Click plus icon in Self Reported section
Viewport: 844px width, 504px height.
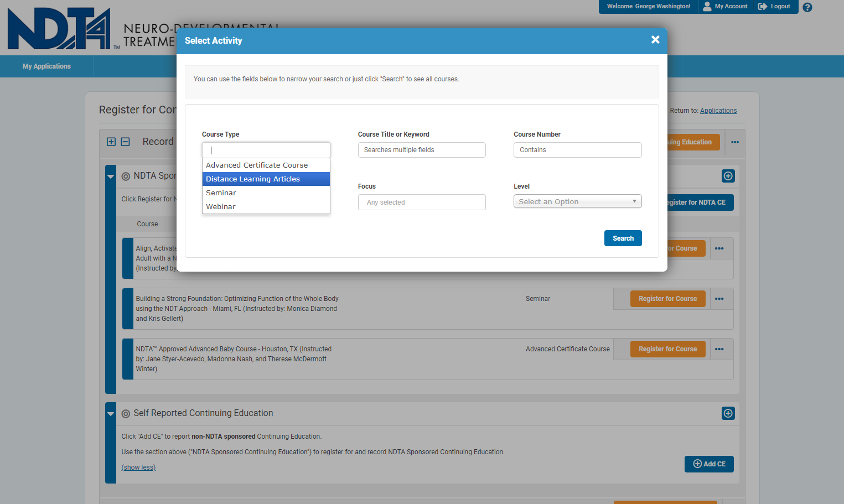[x=728, y=413]
